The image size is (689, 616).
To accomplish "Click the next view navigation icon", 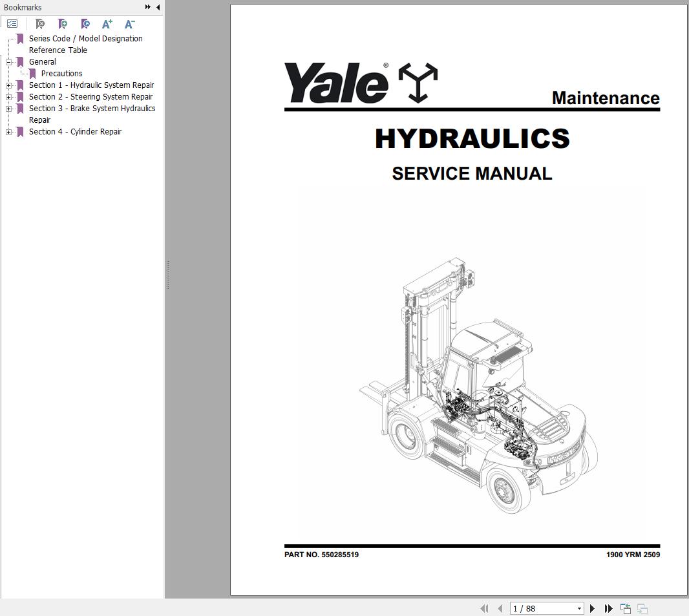I will 642,608.
